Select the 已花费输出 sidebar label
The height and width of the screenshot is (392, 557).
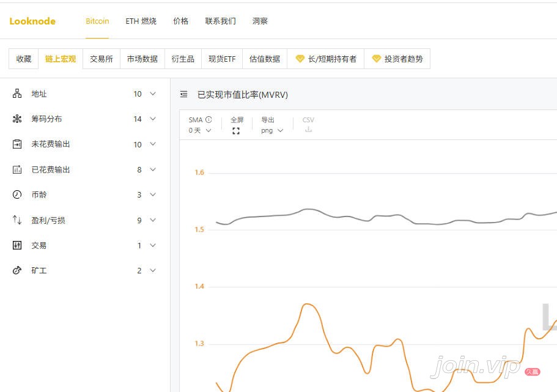click(51, 169)
